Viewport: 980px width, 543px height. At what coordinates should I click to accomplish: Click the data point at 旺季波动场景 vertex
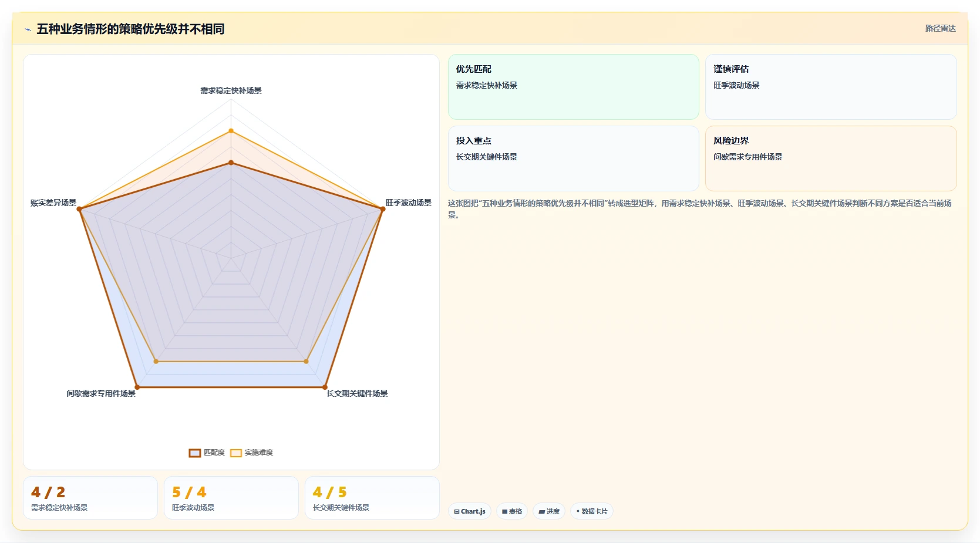coord(383,209)
